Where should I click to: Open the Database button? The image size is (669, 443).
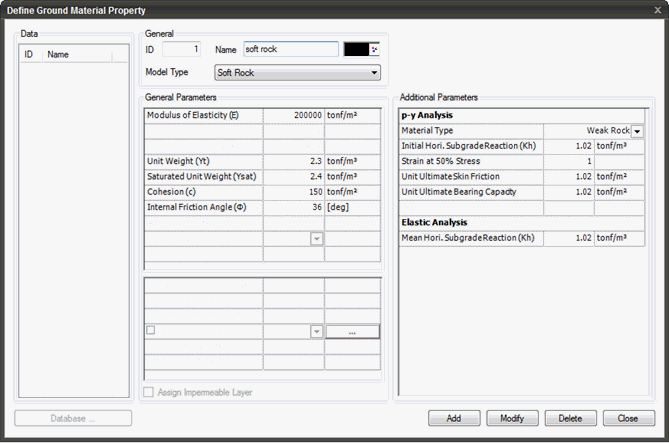tap(73, 418)
